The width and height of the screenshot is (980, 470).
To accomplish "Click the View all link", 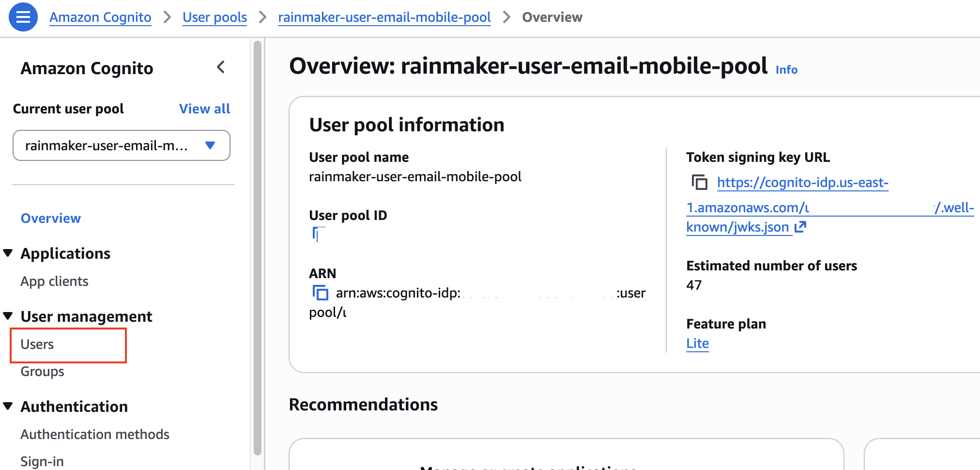I will (x=204, y=109).
